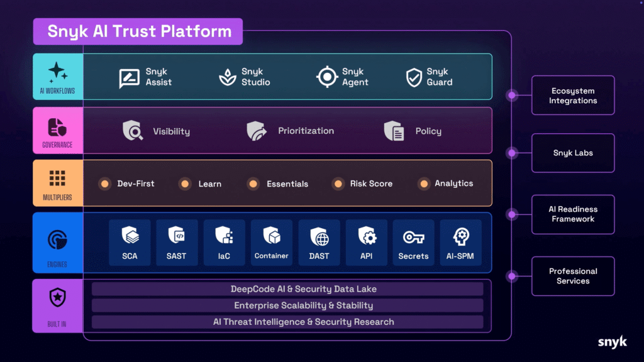644x362 pixels.
Task: Expand the AI Workflows row
Action: coord(57,76)
